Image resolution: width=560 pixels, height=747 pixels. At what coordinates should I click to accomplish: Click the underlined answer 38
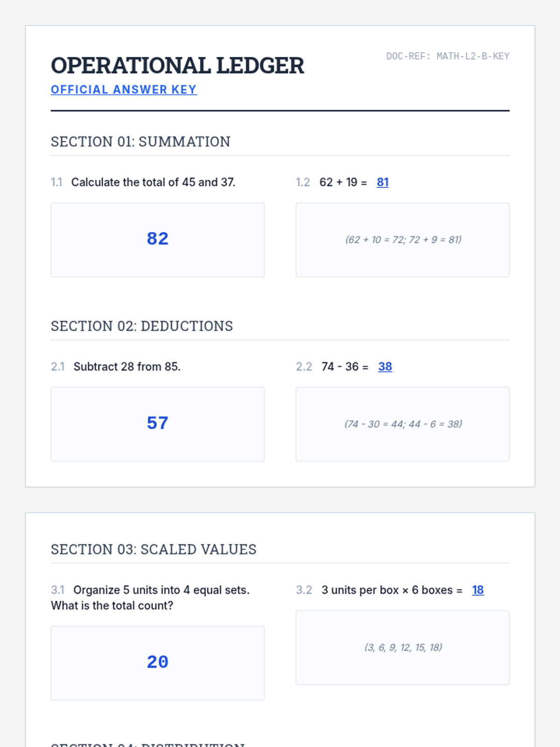click(x=385, y=366)
